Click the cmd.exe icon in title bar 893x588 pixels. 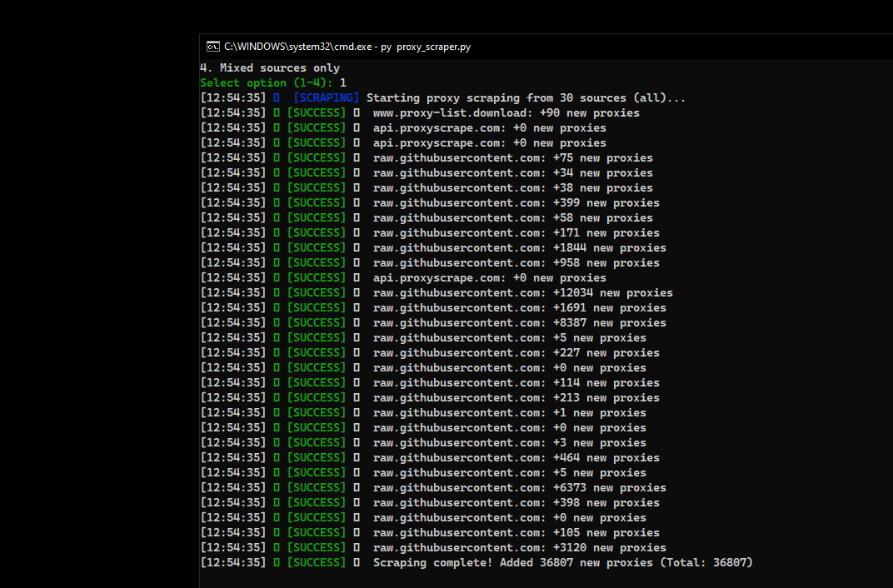213,47
